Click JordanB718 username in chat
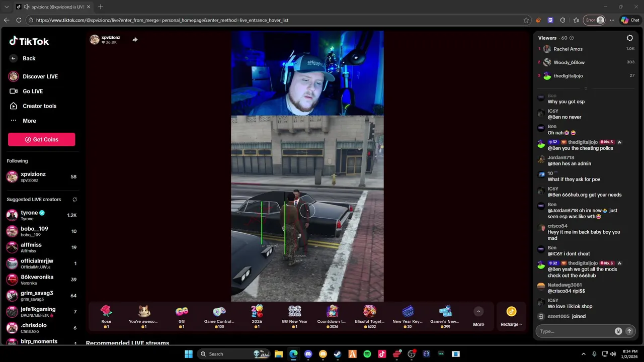Viewport: 644px width, 362px height. 560,158
